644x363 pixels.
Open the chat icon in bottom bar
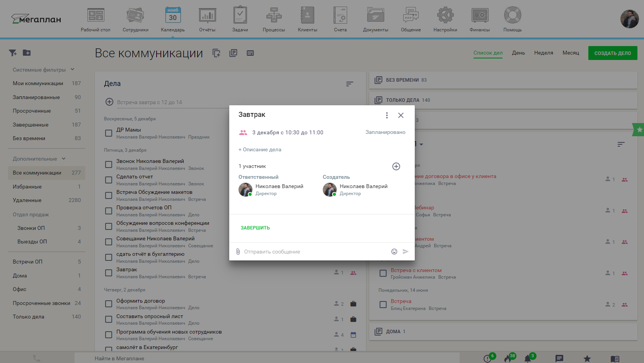pos(559,359)
